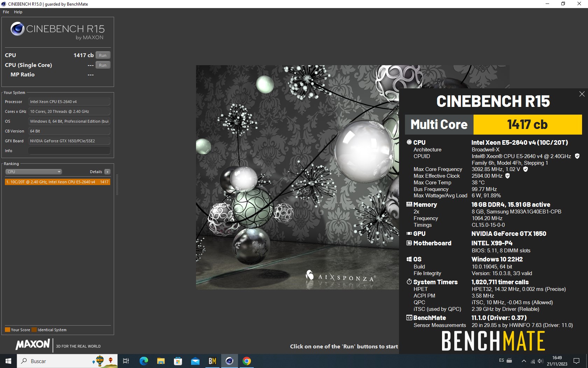
Task: Click the Identical System brown legend swatch
Action: coord(34,330)
